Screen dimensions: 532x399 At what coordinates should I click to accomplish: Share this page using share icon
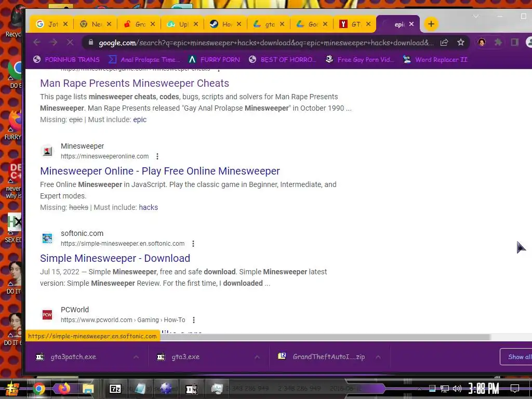[x=444, y=43]
